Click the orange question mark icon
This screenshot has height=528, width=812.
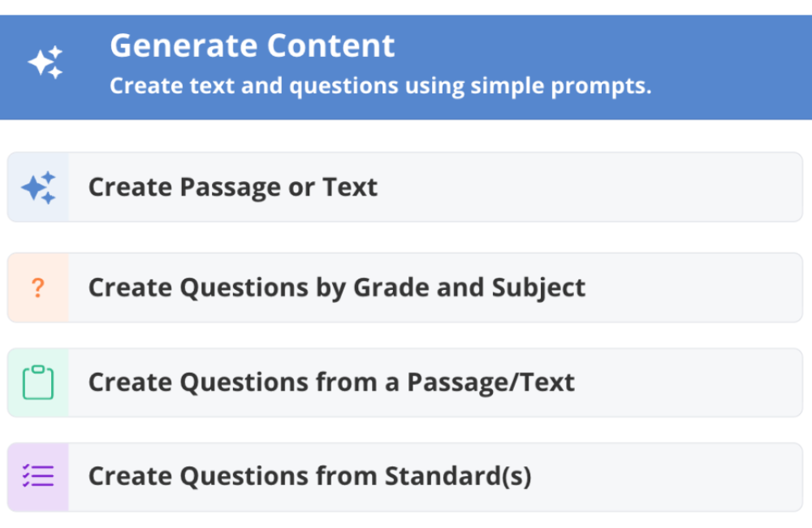tap(38, 288)
